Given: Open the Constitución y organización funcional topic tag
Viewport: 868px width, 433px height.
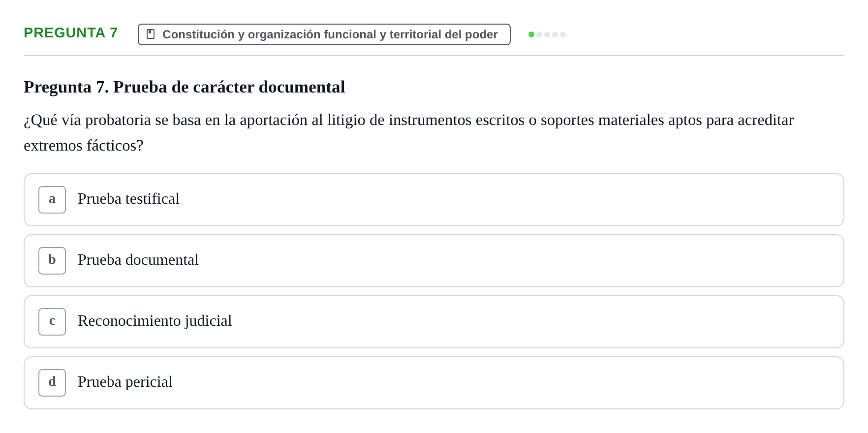Looking at the screenshot, I should point(324,34).
